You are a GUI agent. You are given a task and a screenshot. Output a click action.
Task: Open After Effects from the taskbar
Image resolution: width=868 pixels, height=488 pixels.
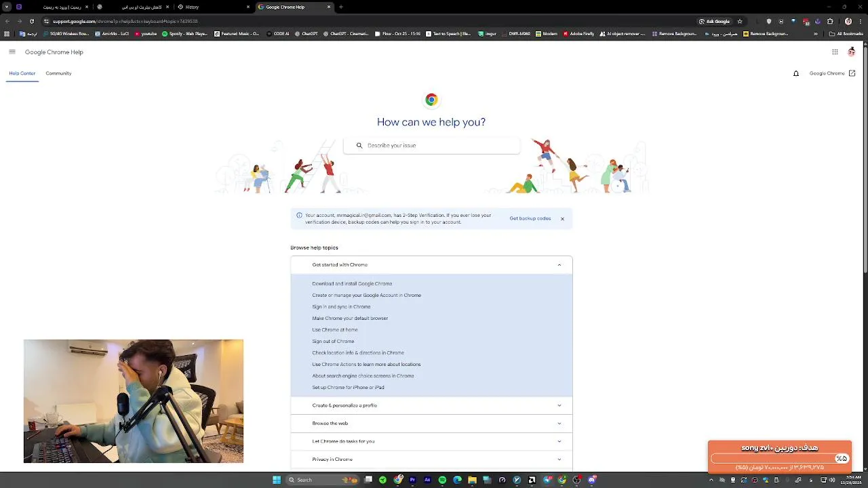(427, 480)
